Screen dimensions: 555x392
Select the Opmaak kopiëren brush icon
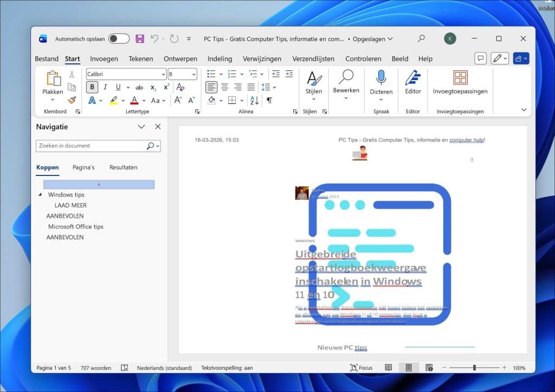[x=71, y=100]
